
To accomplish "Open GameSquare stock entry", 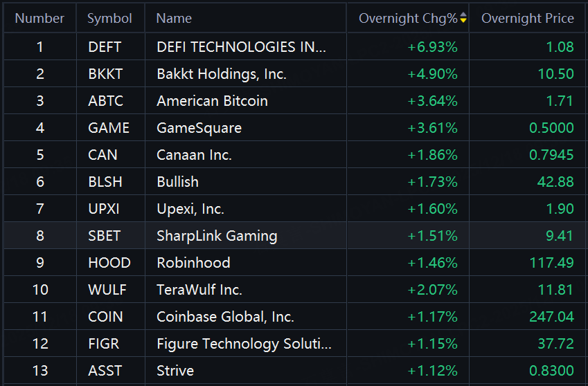I will click(199, 128).
